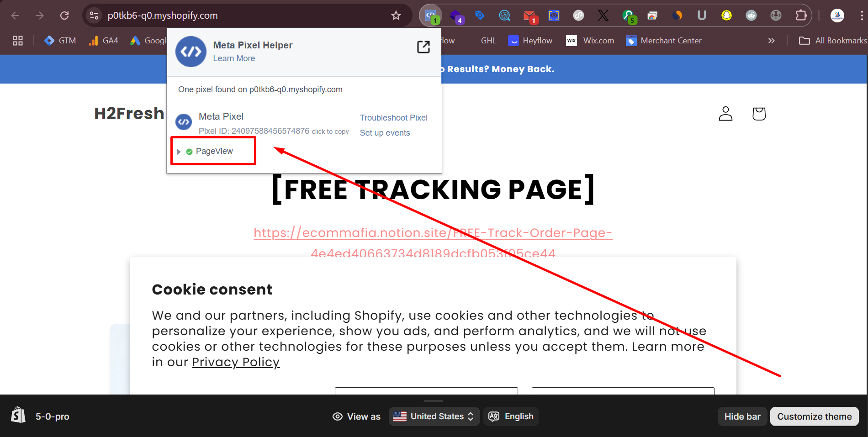
Task: Open the account icon on the H2Fresh storefront
Action: point(725,114)
